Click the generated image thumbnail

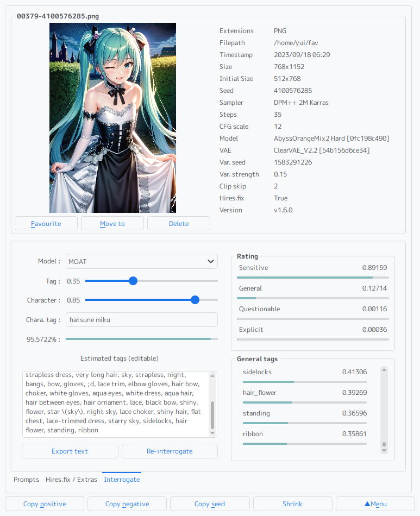[112, 118]
